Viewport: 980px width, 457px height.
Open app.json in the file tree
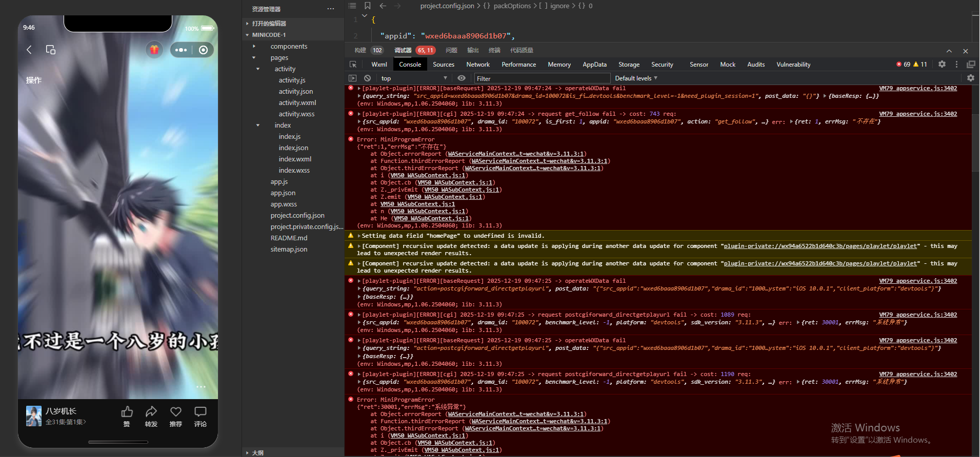point(283,193)
